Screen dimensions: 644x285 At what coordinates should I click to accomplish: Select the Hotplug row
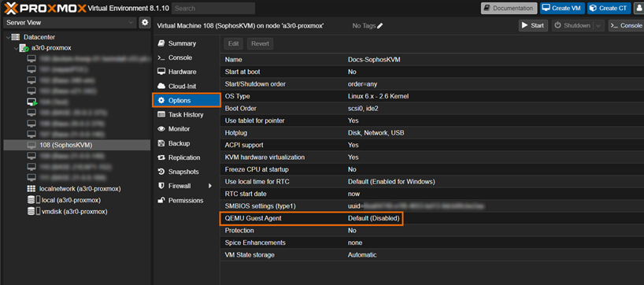[x=432, y=133]
